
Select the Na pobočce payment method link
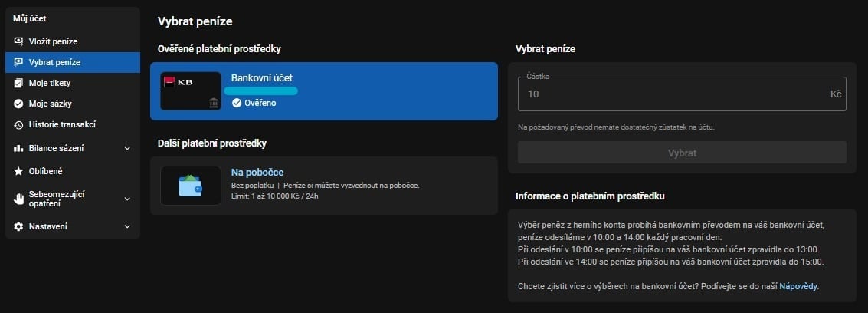point(257,173)
